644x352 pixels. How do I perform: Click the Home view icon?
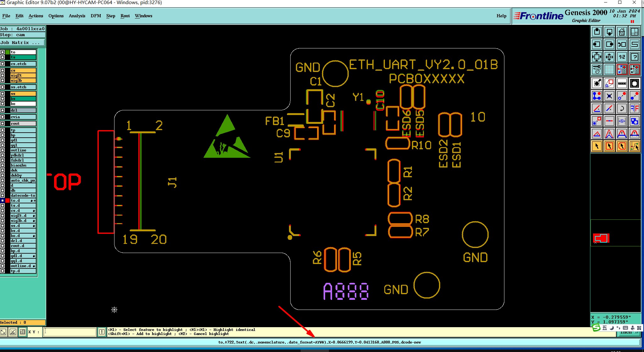point(622,32)
